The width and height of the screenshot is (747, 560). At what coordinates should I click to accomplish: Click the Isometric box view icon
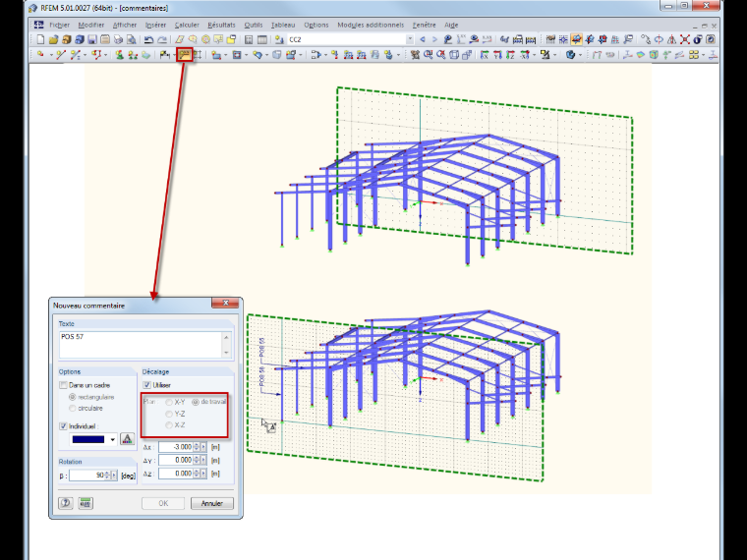(x=454, y=55)
